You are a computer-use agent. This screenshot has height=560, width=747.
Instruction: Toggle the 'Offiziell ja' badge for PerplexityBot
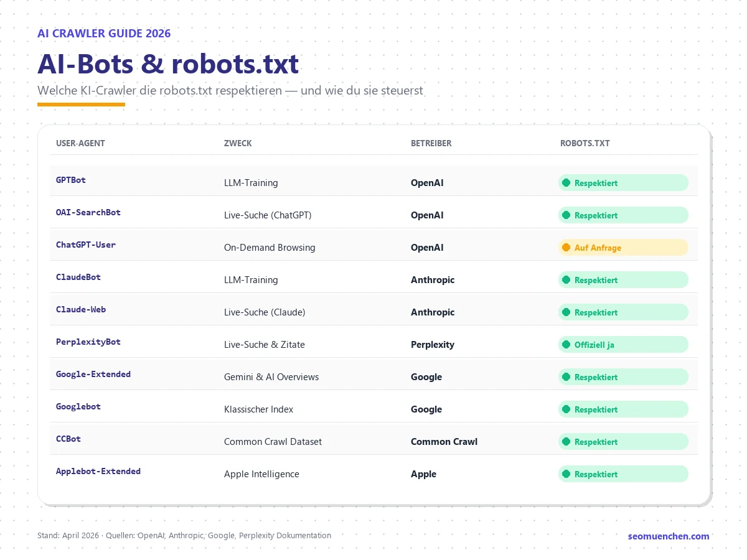pyautogui.click(x=623, y=345)
